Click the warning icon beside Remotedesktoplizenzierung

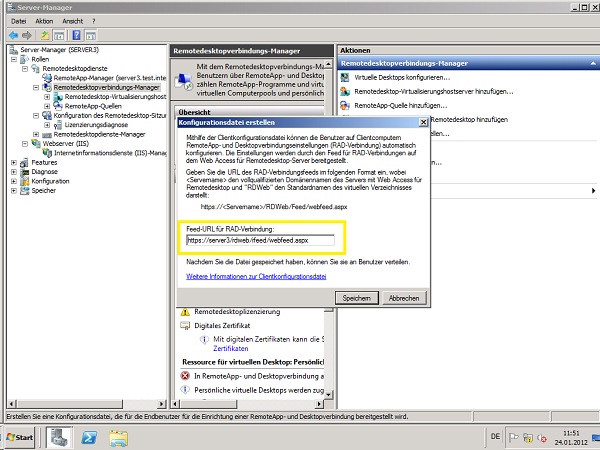185,312
